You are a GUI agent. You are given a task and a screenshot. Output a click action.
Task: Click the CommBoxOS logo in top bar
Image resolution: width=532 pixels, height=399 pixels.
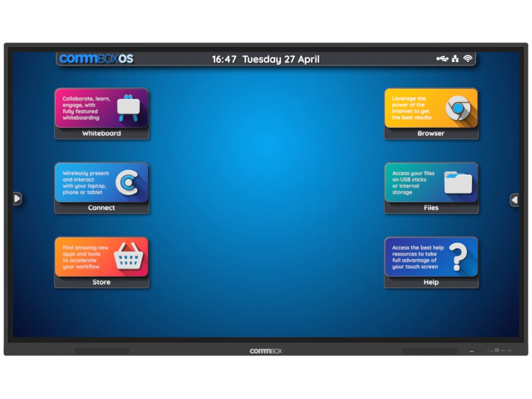click(x=96, y=59)
